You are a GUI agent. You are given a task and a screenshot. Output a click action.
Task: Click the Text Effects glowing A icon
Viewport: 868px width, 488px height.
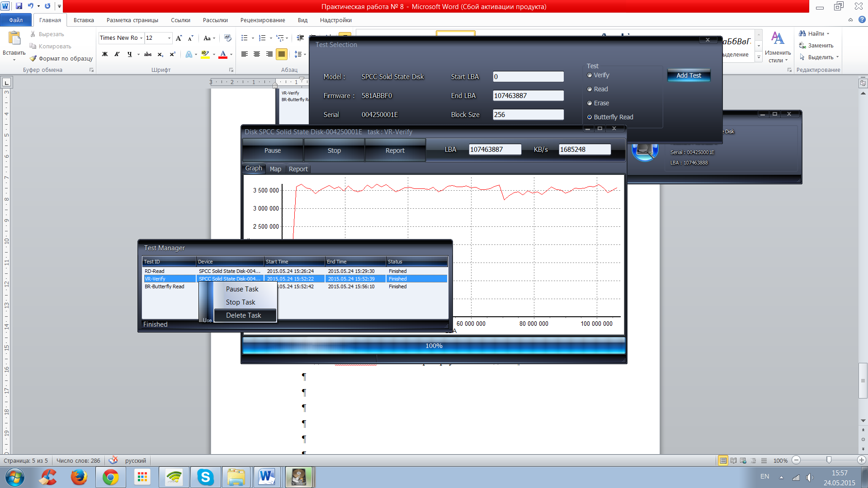pyautogui.click(x=189, y=54)
